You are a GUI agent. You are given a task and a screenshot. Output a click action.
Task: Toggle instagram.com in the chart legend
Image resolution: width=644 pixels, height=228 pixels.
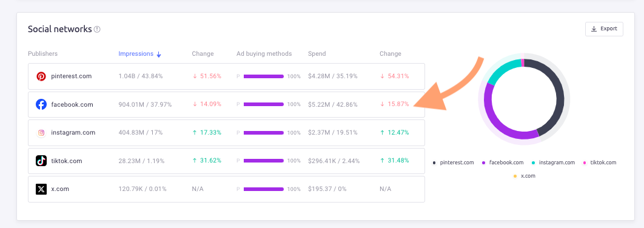(553, 163)
